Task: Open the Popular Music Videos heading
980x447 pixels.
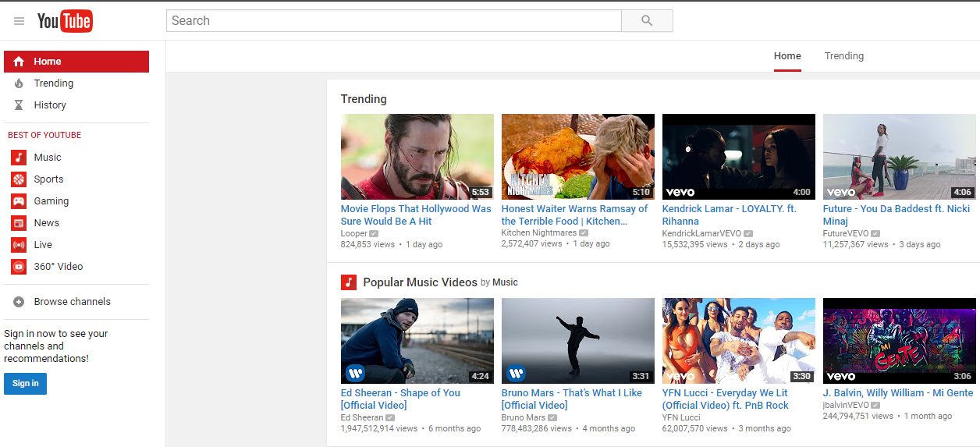Action: tap(420, 282)
